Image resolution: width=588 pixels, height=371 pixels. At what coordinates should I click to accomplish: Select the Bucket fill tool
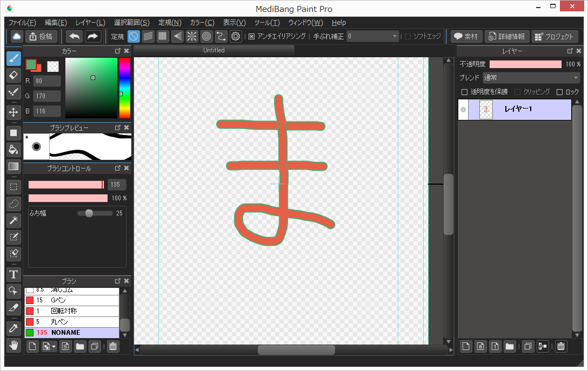[14, 150]
